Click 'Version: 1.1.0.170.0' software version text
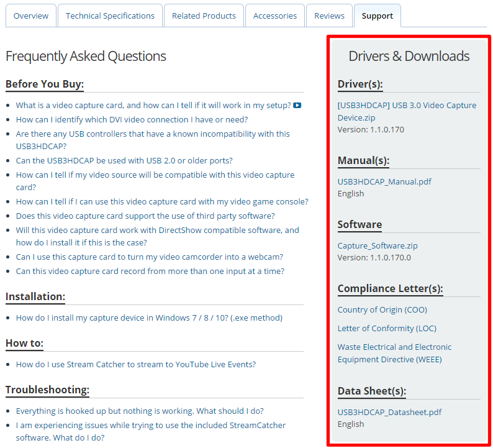Screen dimensions: 493x448 [x=374, y=258]
